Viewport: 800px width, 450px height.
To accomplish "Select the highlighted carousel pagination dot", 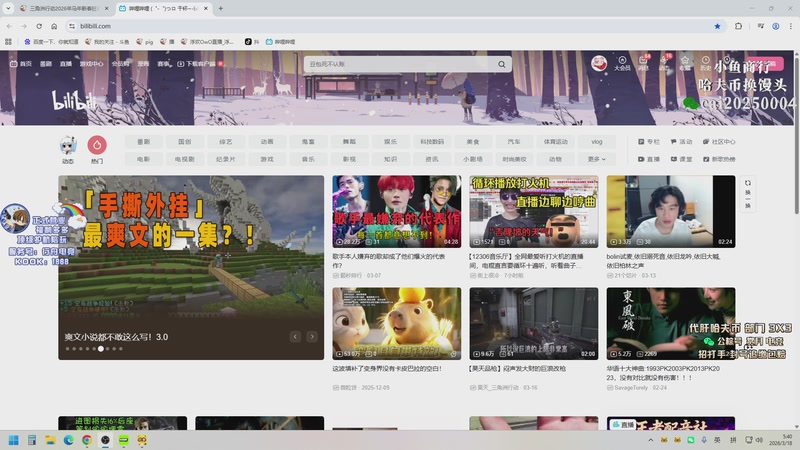I will coord(101,349).
